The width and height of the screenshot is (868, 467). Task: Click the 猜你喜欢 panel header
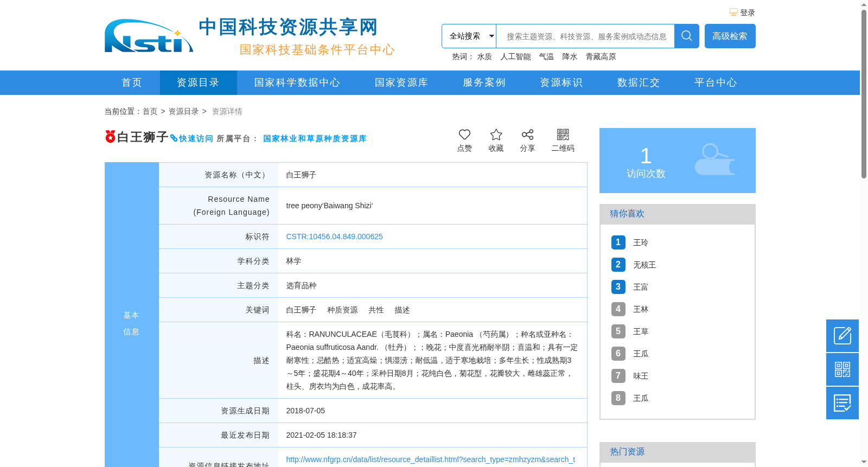[x=678, y=214]
